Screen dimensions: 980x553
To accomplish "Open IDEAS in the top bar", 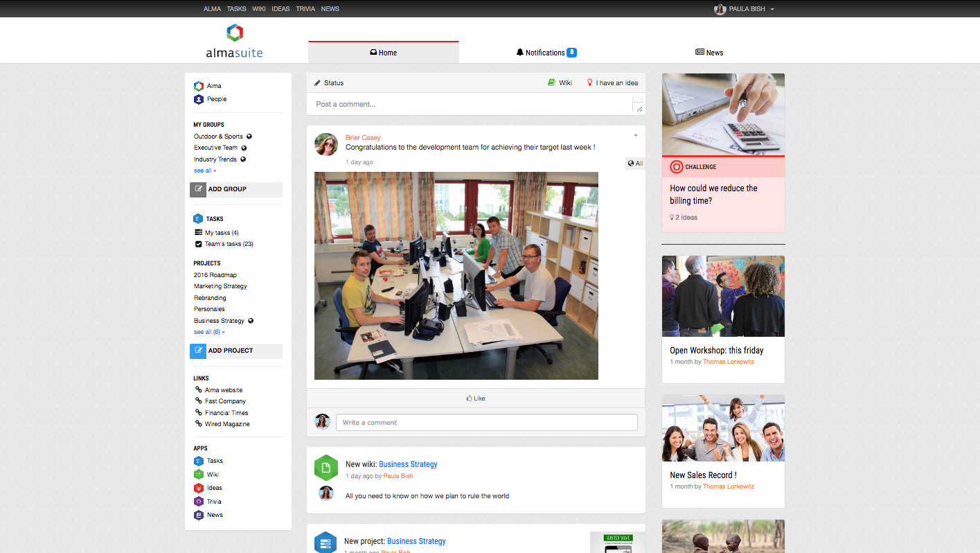I will click(281, 9).
